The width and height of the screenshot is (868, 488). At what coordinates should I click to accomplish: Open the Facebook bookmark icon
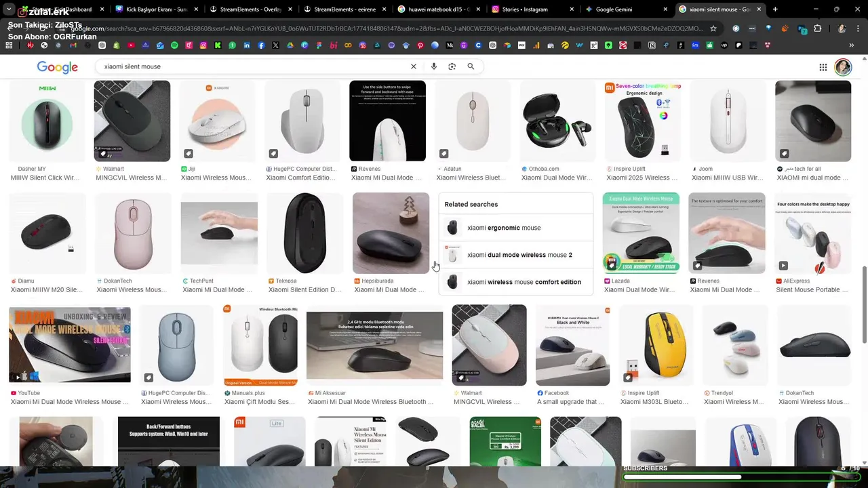click(261, 45)
